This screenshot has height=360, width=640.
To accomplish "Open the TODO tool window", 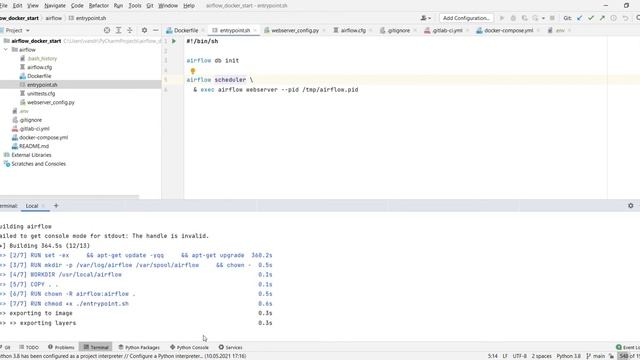I will coord(29,347).
